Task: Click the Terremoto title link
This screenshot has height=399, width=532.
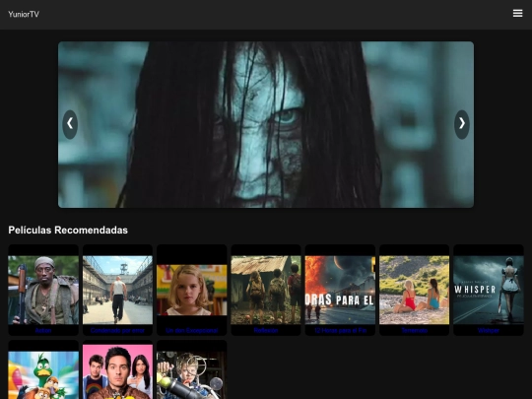Action: [x=414, y=330]
